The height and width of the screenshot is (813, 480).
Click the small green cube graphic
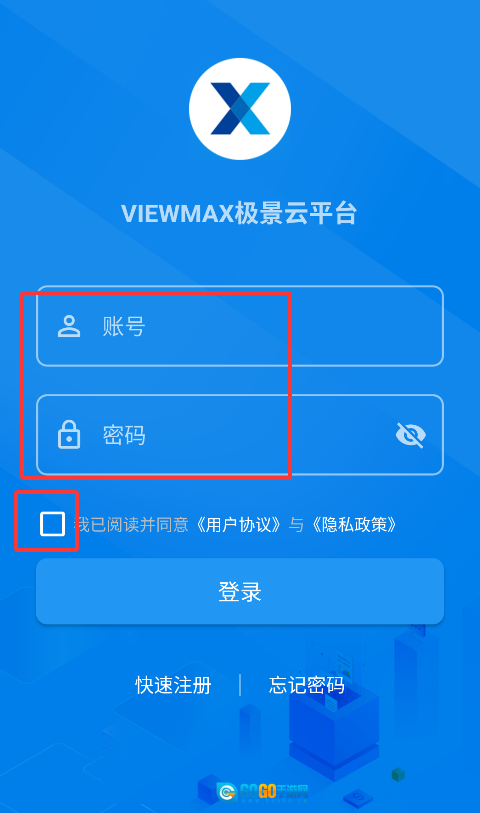click(398, 774)
